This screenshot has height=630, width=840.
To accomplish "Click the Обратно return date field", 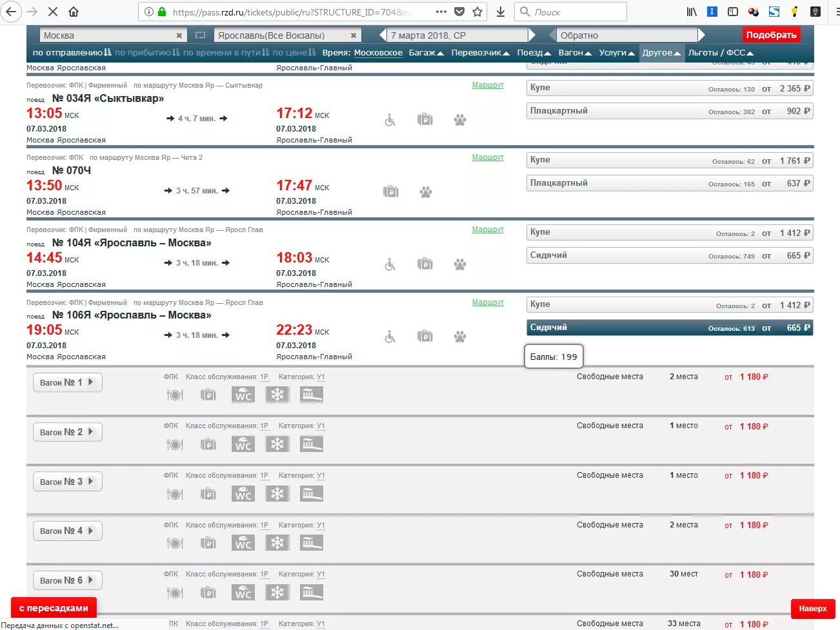I will point(627,35).
